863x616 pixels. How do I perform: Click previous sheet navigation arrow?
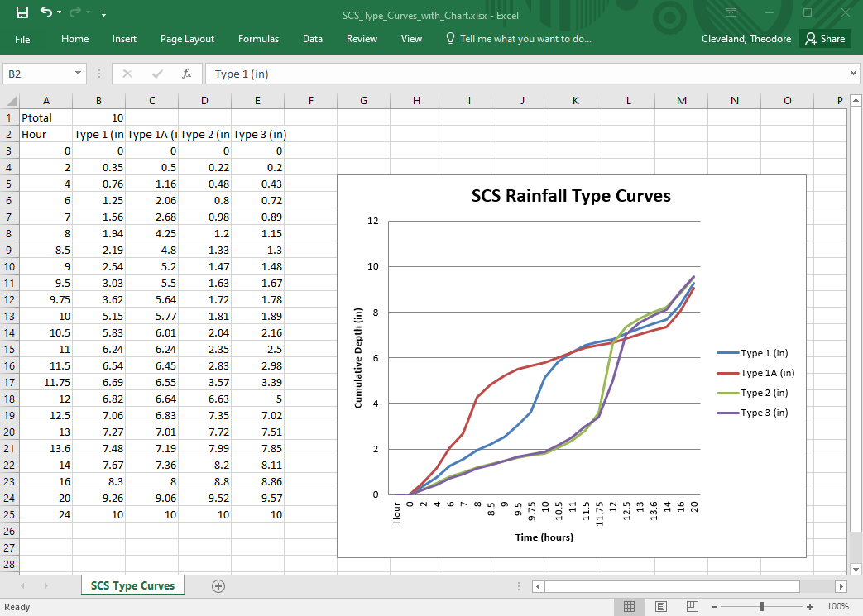[x=22, y=586]
